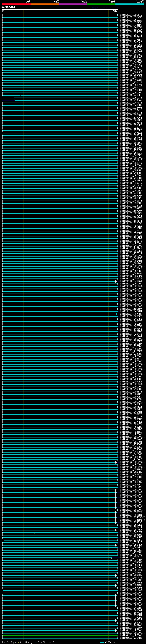The width and height of the screenshot is (146, 644).
Task: Click the green alignment bar above UniRef100_Q7SXN1
Action: (60, 636)
